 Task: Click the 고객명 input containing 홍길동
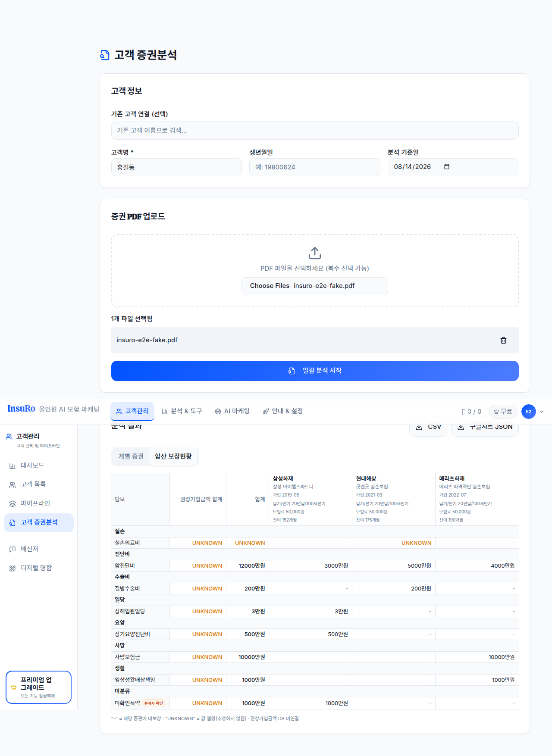click(176, 167)
